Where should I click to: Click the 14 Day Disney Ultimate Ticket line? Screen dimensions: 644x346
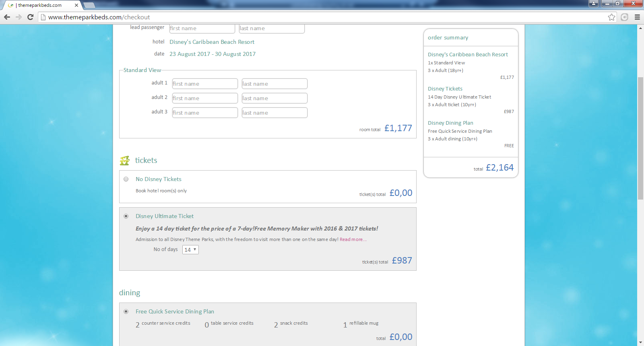point(459,97)
